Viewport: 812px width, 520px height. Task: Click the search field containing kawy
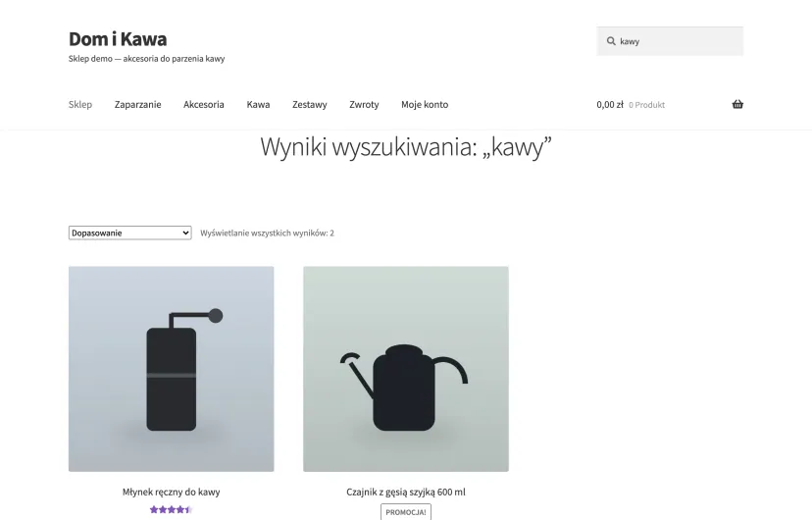tap(670, 41)
